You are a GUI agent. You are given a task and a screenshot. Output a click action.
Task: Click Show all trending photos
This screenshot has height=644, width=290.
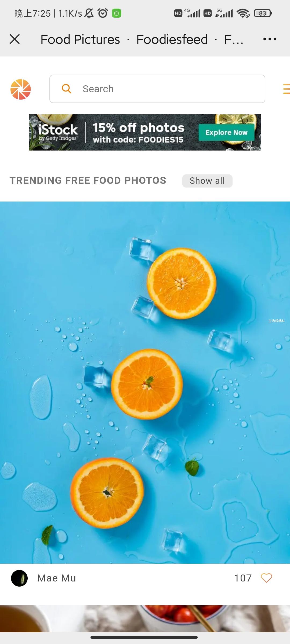coord(207,181)
